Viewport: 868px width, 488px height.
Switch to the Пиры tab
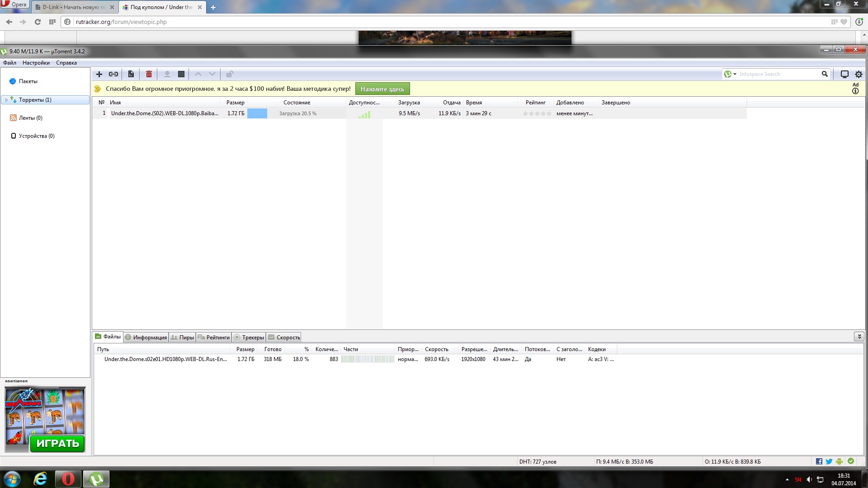click(x=183, y=337)
